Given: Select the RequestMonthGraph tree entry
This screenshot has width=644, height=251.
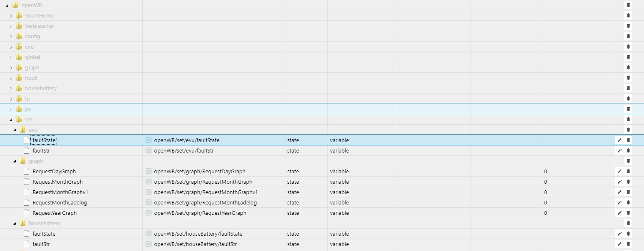Looking at the screenshot, I should point(57,182).
